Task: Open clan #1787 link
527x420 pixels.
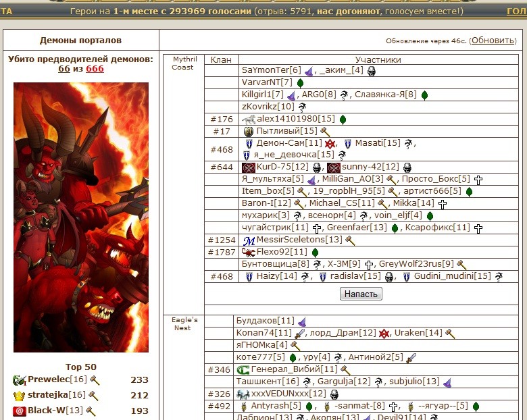Action: click(222, 253)
